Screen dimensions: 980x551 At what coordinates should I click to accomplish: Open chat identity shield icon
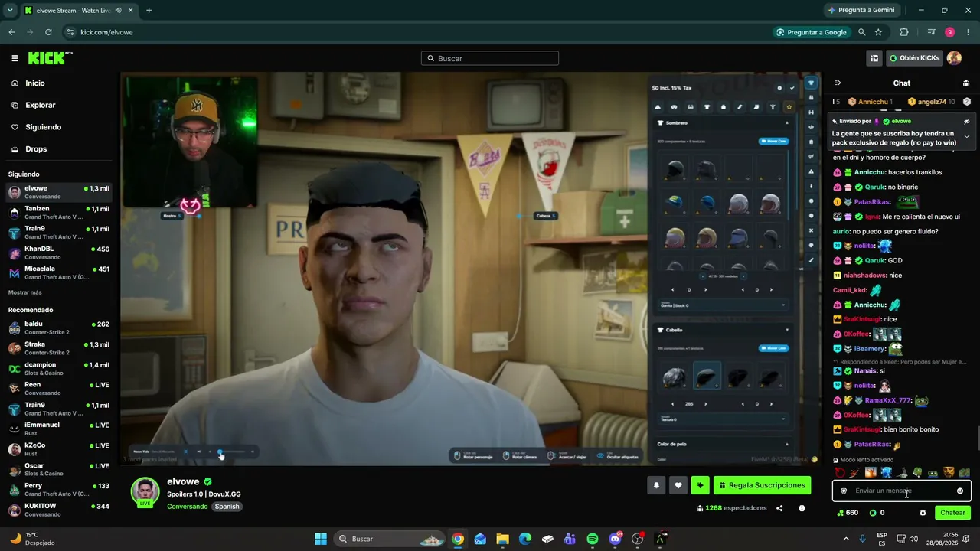point(844,491)
